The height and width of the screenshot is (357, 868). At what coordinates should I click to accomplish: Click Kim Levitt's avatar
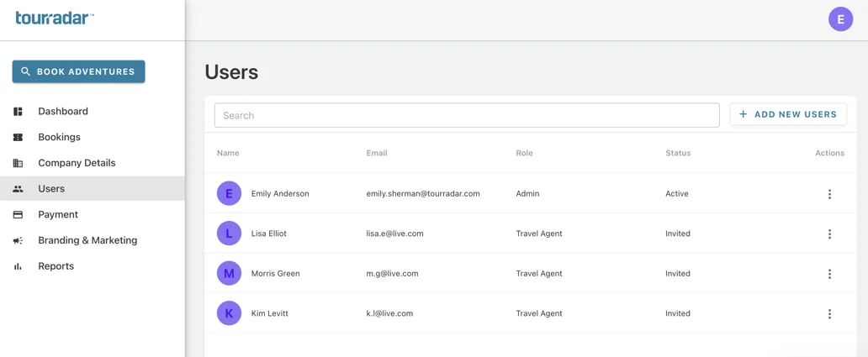pos(229,313)
